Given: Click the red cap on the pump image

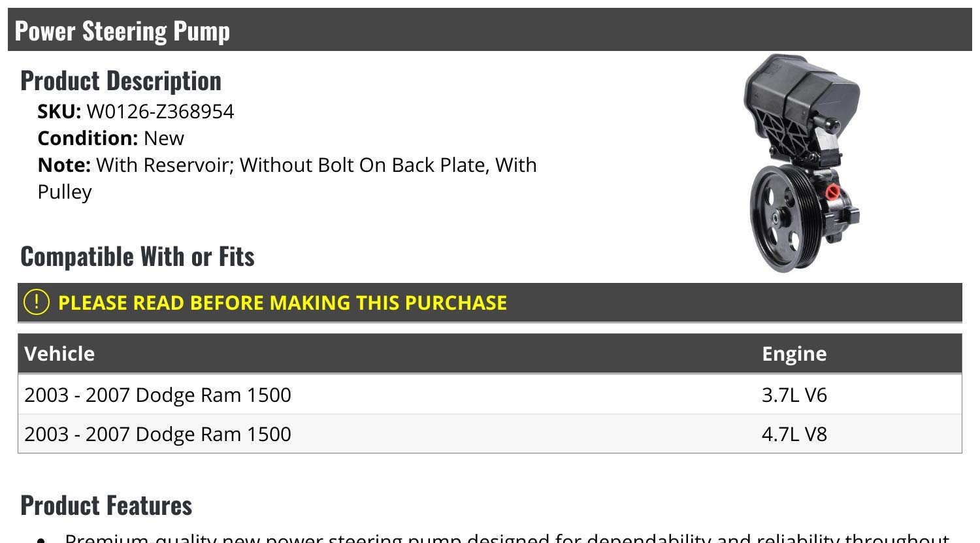Looking at the screenshot, I should [x=833, y=192].
